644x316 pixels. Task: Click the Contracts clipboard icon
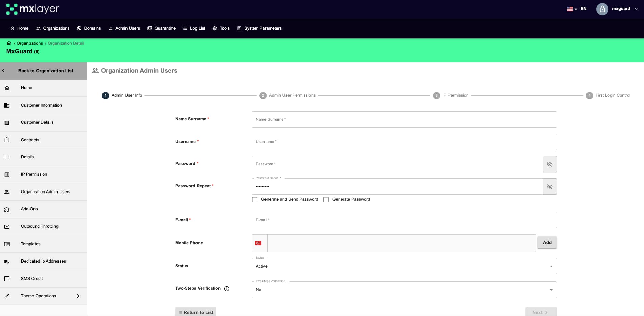pos(7,140)
